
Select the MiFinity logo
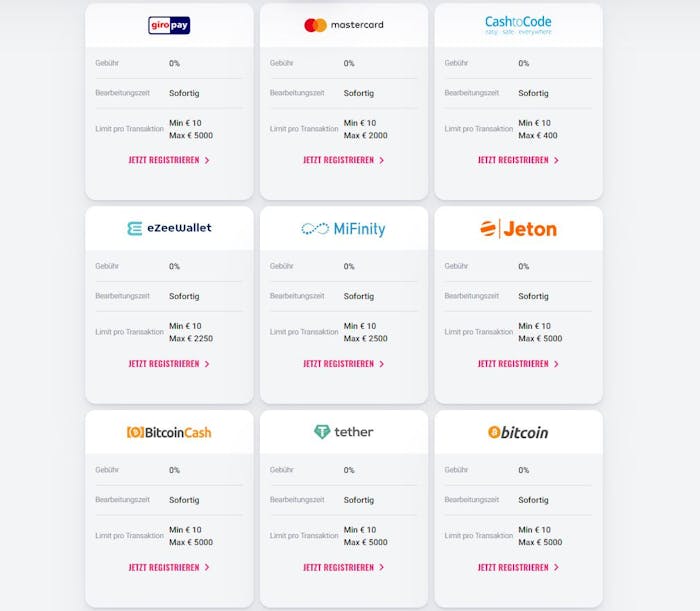pos(343,229)
